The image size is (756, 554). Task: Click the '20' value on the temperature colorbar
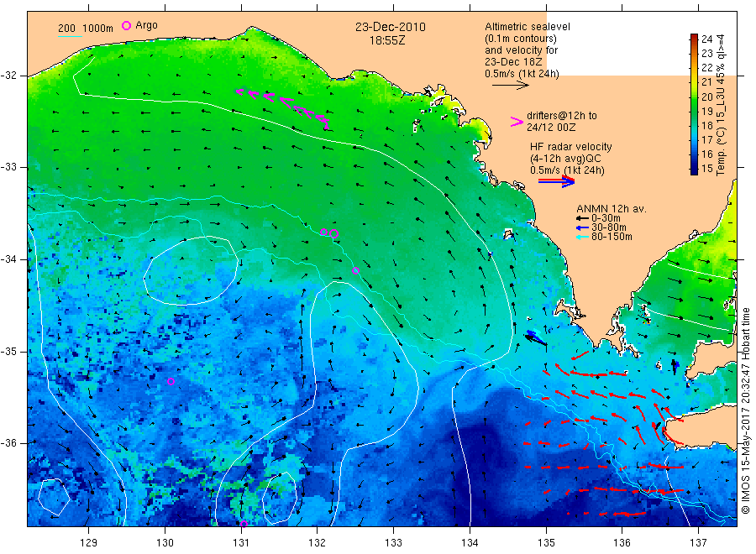click(x=707, y=97)
